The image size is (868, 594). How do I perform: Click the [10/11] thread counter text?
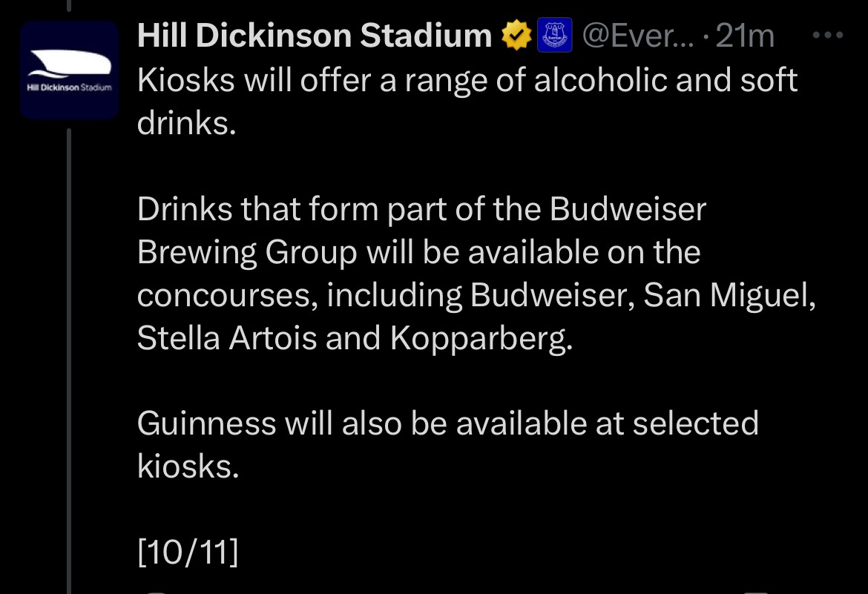tap(188, 553)
